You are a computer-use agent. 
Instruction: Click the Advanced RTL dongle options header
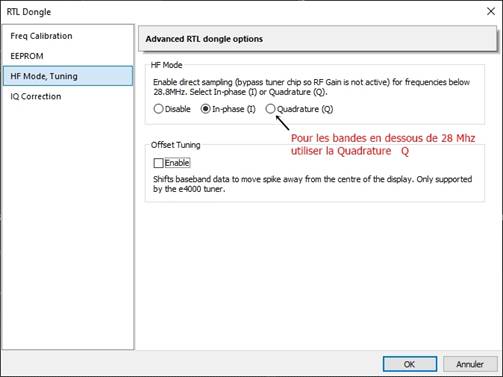317,39
